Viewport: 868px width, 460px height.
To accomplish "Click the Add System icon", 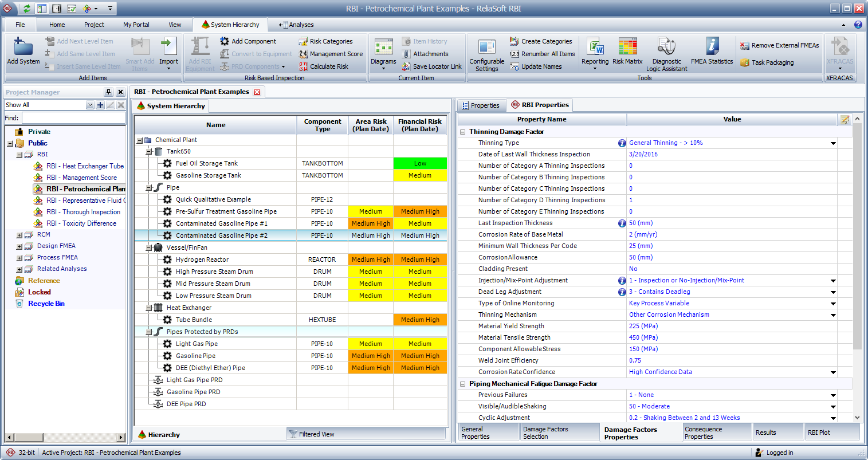I will 23,46.
